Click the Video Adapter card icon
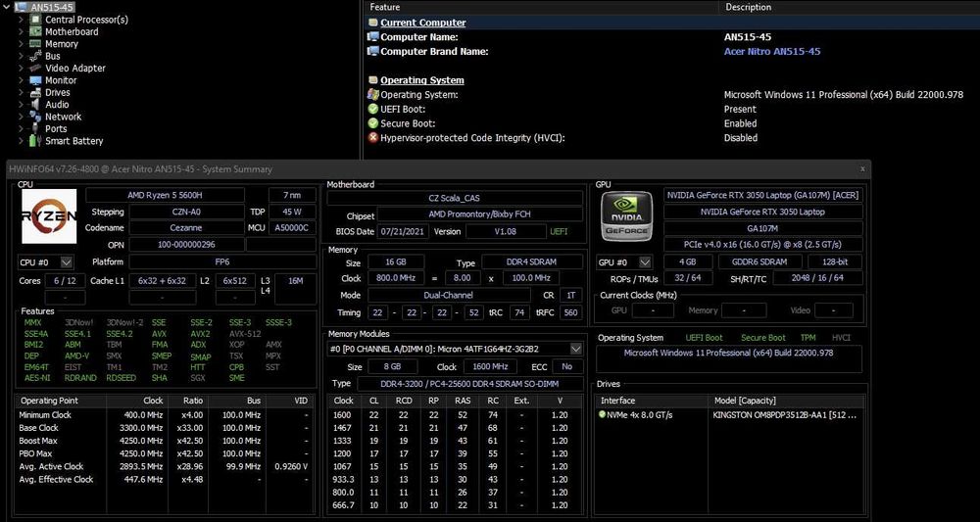Viewport: 980px width, 522px height. [36, 69]
